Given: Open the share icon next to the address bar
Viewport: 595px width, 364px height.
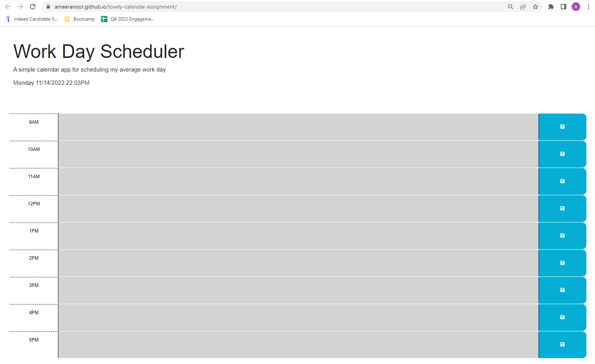Looking at the screenshot, I should [x=523, y=7].
